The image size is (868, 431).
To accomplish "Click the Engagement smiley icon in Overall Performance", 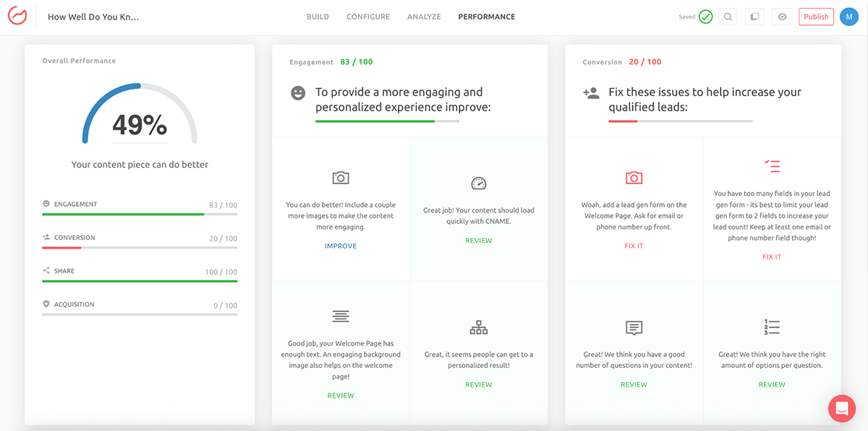I will pyautogui.click(x=47, y=203).
